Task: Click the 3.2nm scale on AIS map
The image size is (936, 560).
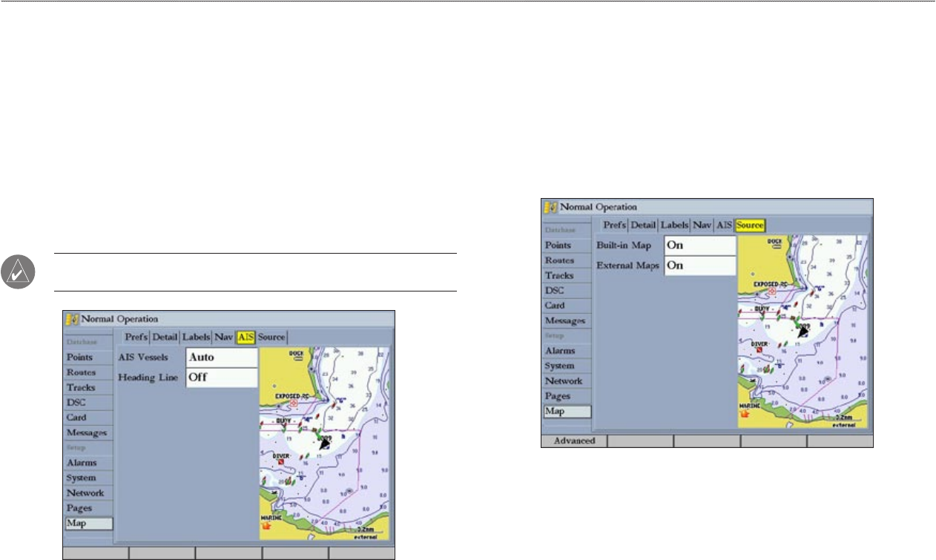Action: [366, 530]
